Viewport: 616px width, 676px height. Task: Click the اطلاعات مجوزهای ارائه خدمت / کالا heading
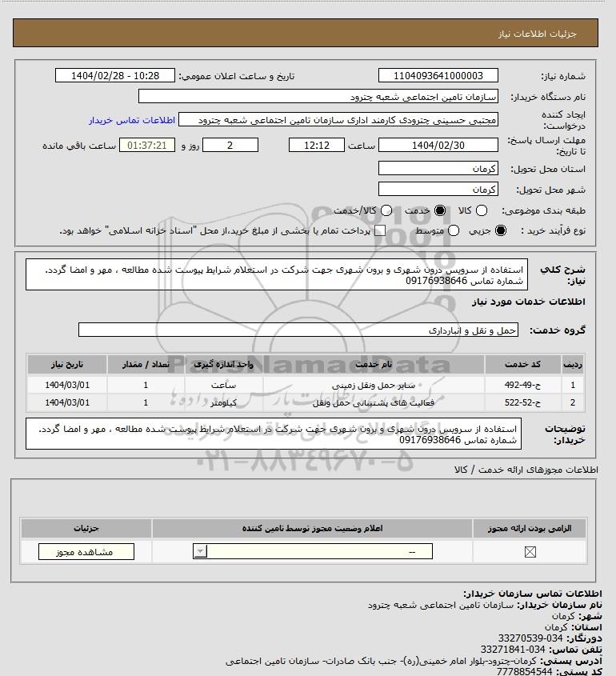tap(526, 470)
